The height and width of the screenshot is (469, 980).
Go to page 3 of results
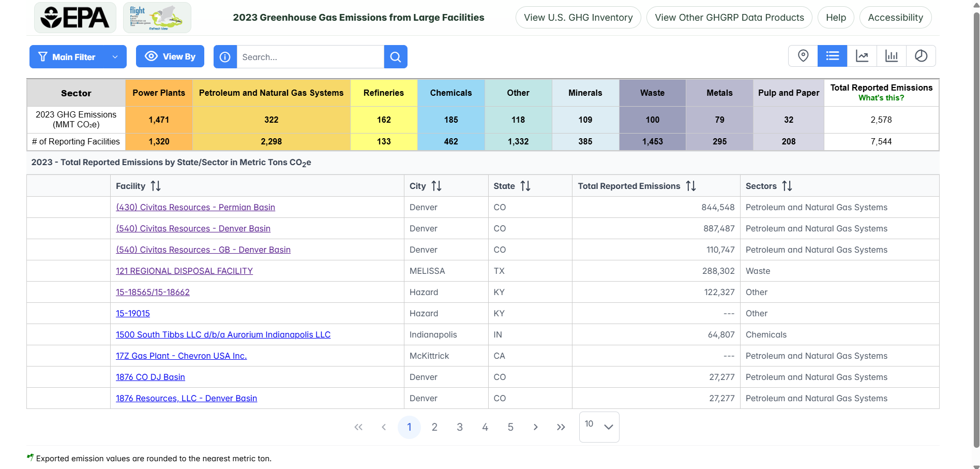coord(459,427)
